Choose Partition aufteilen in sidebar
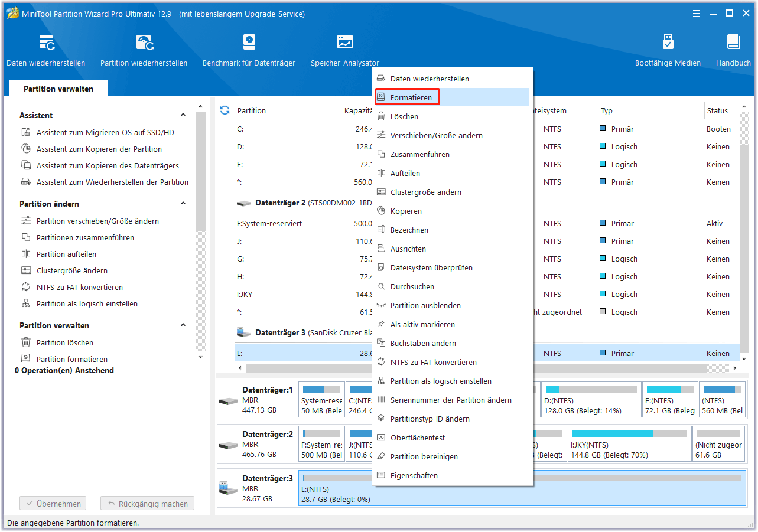The width and height of the screenshot is (758, 532). coord(66,254)
